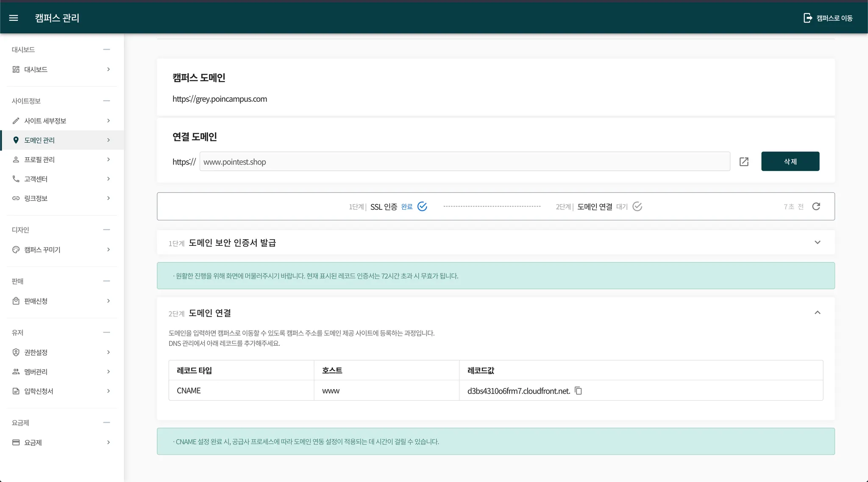868x482 pixels.
Task: Collapse the 대시보드 sidebar section
Action: (106, 50)
